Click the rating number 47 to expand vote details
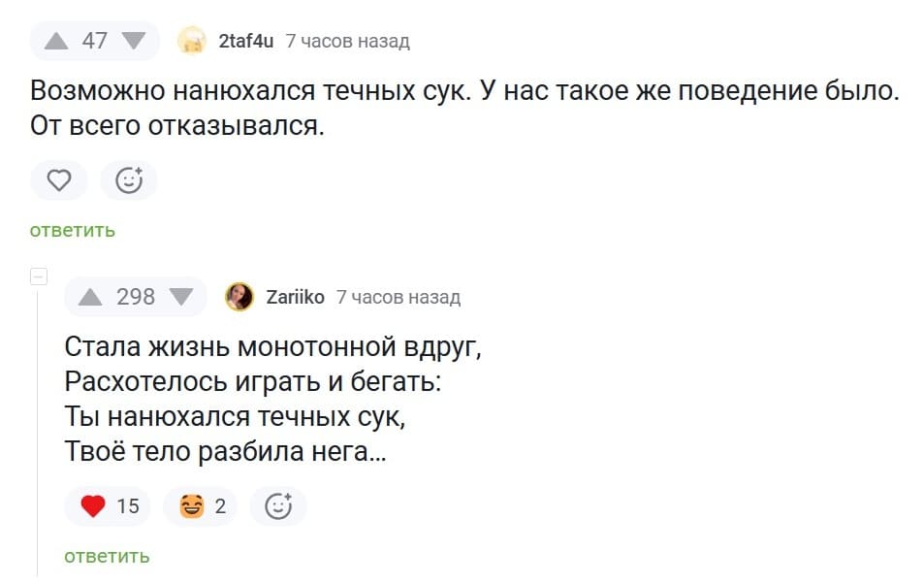Viewport: 924px width, 584px height. coord(94,40)
